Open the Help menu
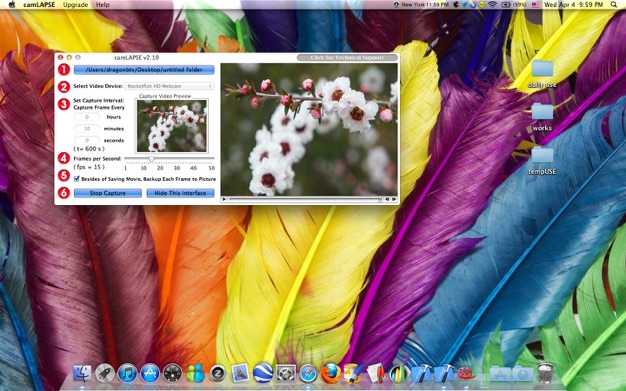626x391 pixels. [x=103, y=5]
